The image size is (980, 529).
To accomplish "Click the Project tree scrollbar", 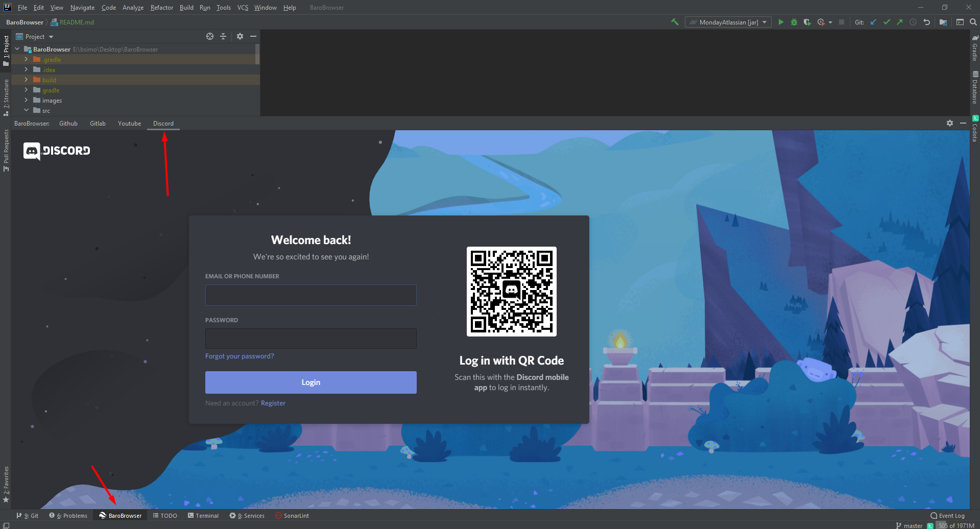I will pyautogui.click(x=257, y=54).
